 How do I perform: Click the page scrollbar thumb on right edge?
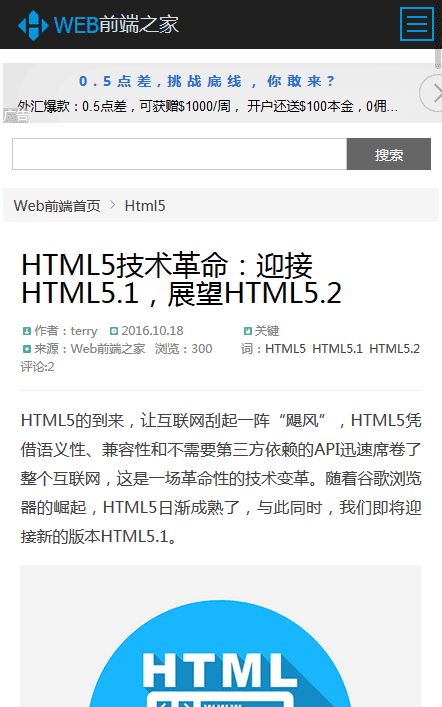438,58
